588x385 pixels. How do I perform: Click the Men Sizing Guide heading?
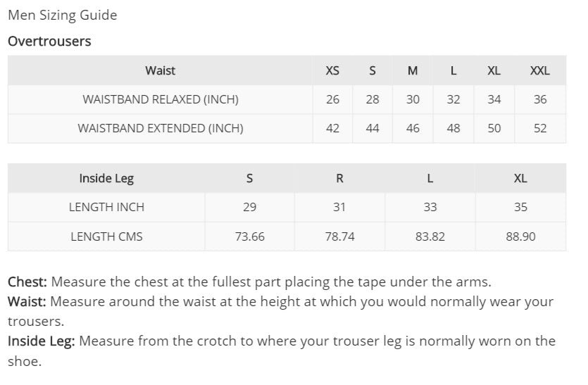click(62, 15)
